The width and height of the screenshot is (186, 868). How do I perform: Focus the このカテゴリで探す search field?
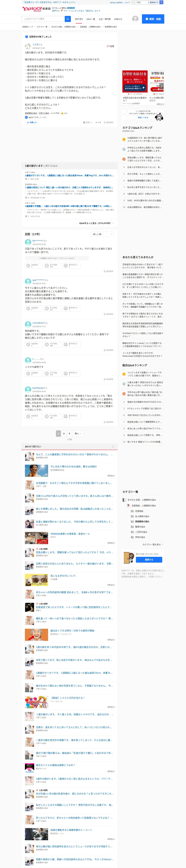pos(43,19)
